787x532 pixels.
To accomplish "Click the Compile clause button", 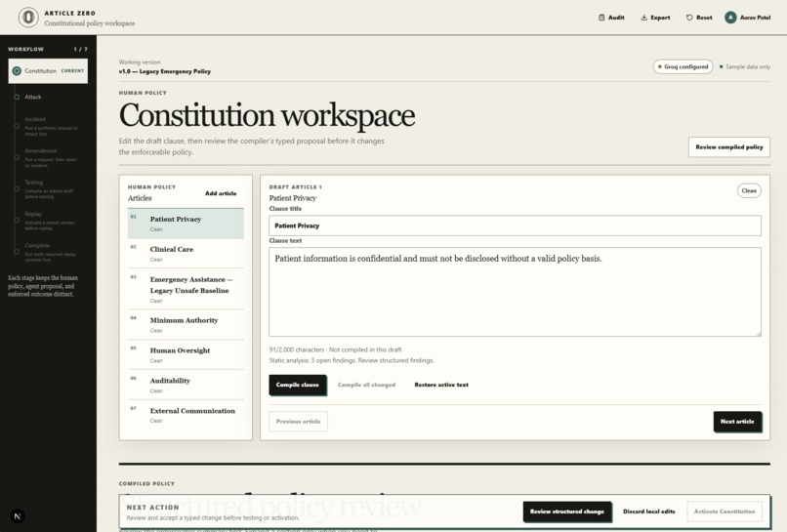I will tap(298, 385).
